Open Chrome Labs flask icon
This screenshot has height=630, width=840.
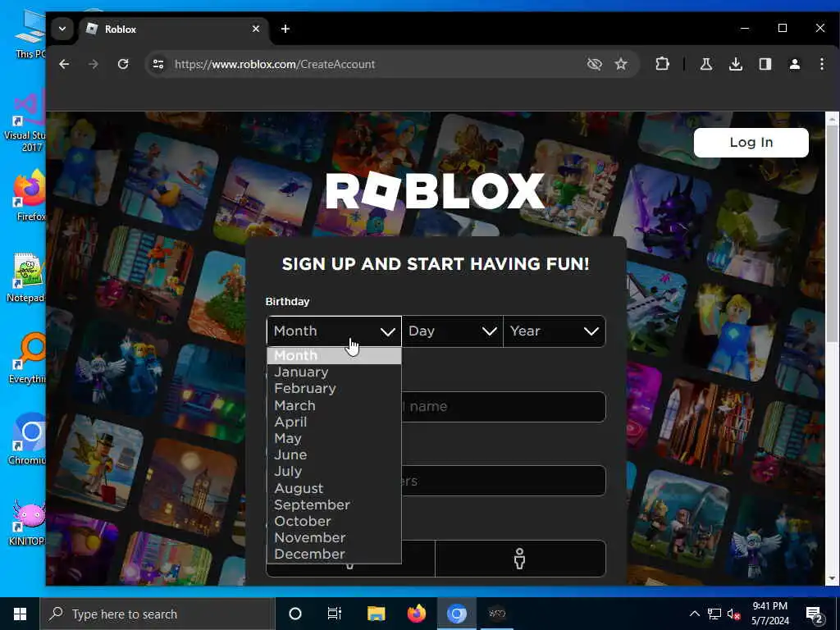(x=706, y=64)
